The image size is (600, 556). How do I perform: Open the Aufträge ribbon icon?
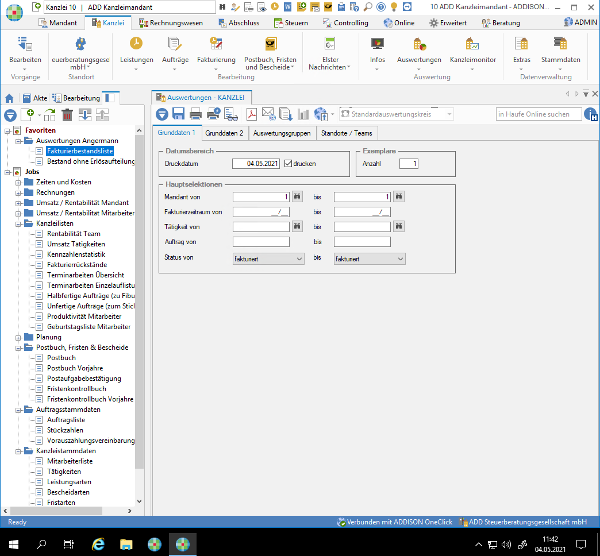[175, 44]
